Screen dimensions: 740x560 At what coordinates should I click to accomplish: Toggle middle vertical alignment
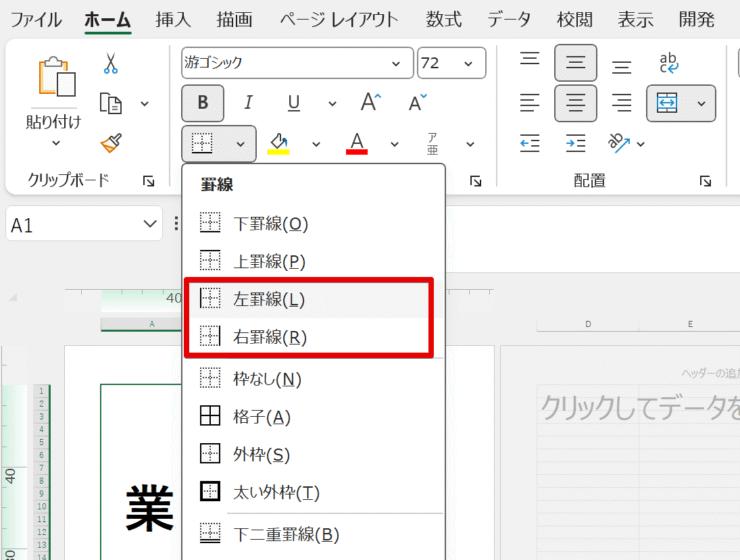575,63
